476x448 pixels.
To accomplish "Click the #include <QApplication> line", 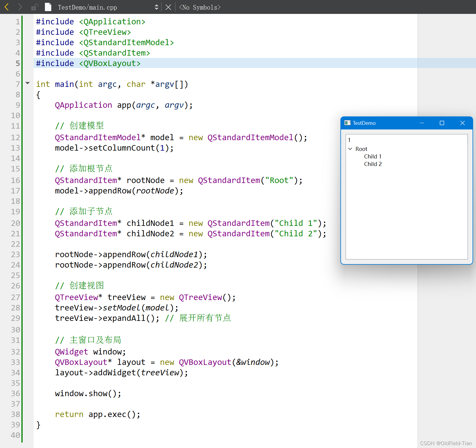I will tap(91, 22).
